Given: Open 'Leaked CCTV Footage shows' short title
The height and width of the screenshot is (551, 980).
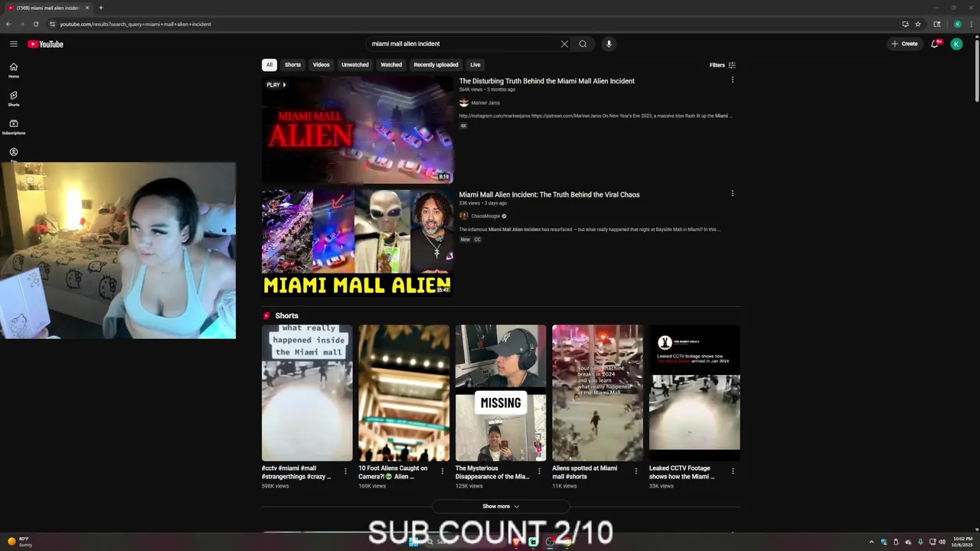Looking at the screenshot, I should click(681, 472).
